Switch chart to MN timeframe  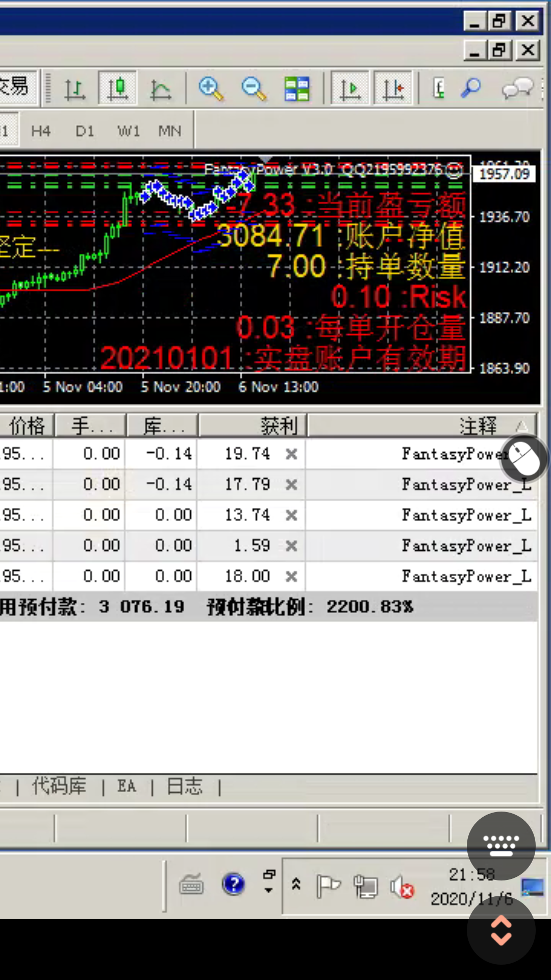click(x=170, y=131)
